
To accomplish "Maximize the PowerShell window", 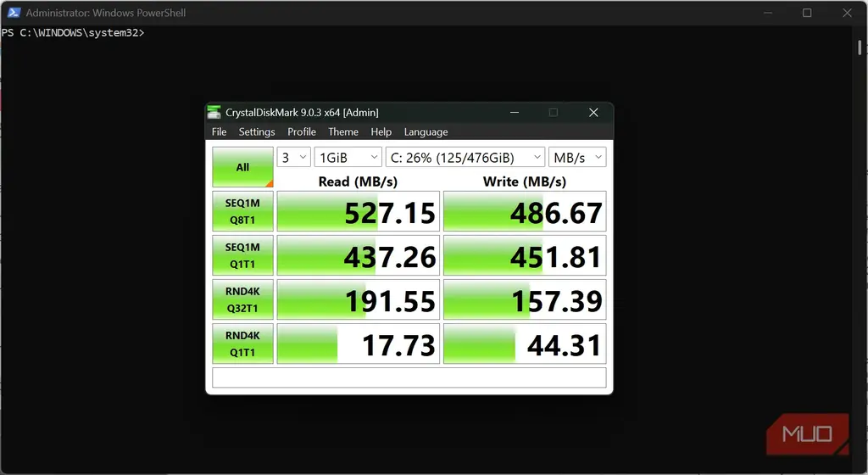I will click(x=807, y=13).
